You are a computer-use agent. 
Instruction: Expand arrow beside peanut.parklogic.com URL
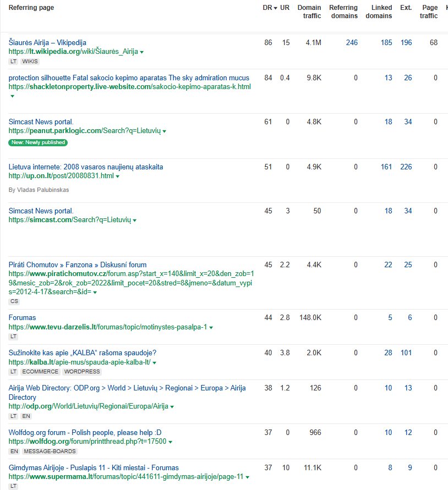[164, 131]
